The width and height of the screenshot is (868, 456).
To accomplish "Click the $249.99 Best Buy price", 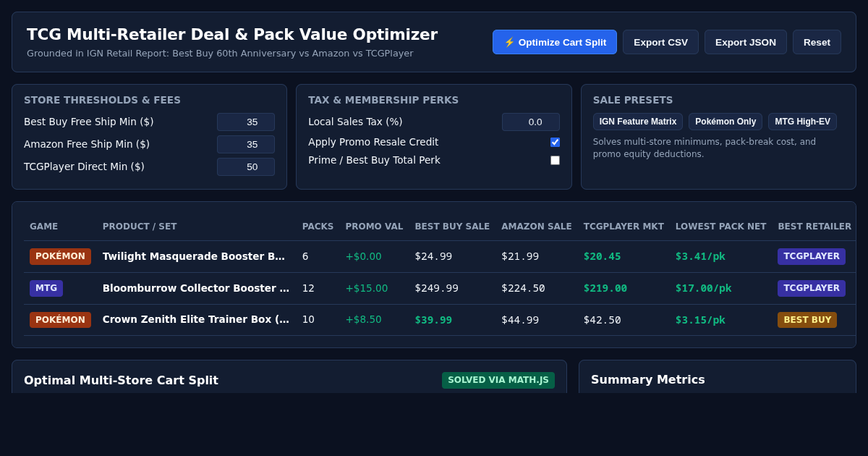I will point(436,288).
